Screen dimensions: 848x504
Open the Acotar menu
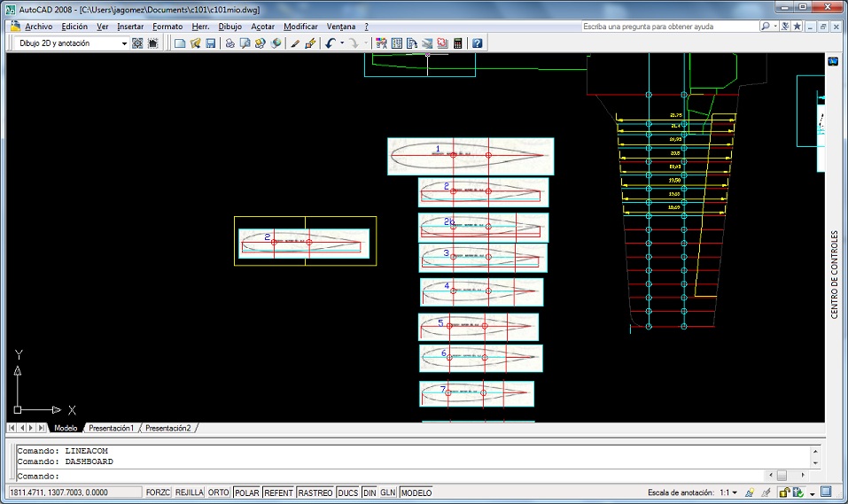coord(262,27)
